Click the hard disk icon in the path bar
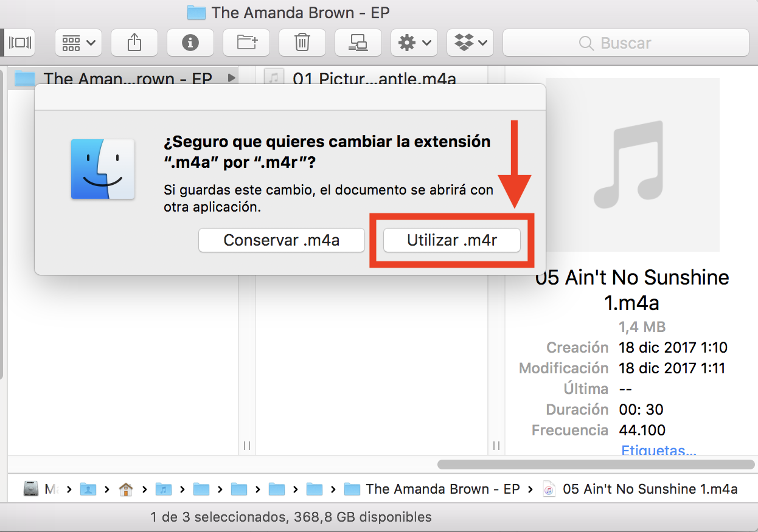 click(31, 489)
